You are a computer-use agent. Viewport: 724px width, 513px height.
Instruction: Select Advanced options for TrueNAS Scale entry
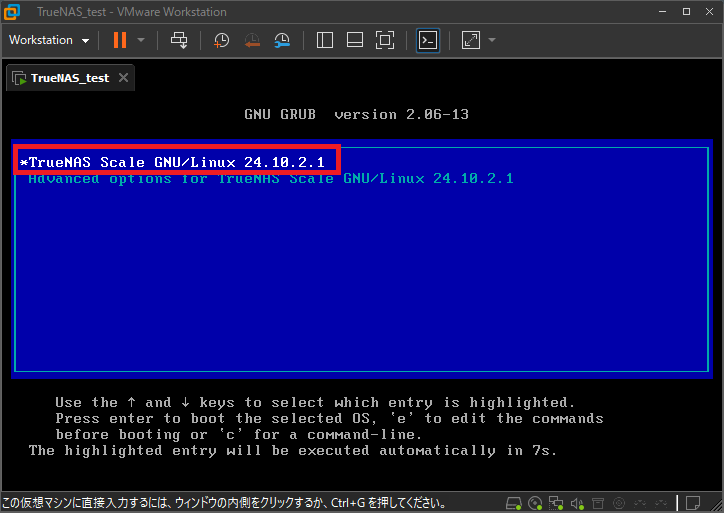coord(271,179)
